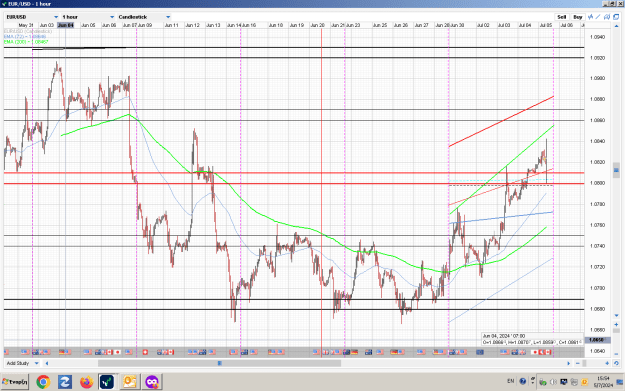Click the vertical price scrollbar thumb
The width and height of the screenshot is (625, 391).
(616, 170)
